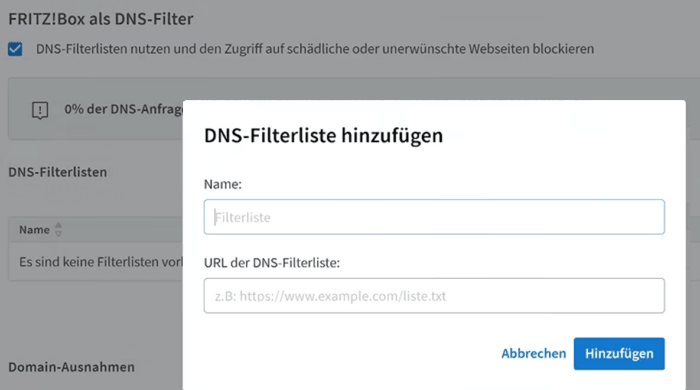The width and height of the screenshot is (700, 390).
Task: Select the 'Es sind keine Filterlisten' table message
Action: (x=100, y=262)
